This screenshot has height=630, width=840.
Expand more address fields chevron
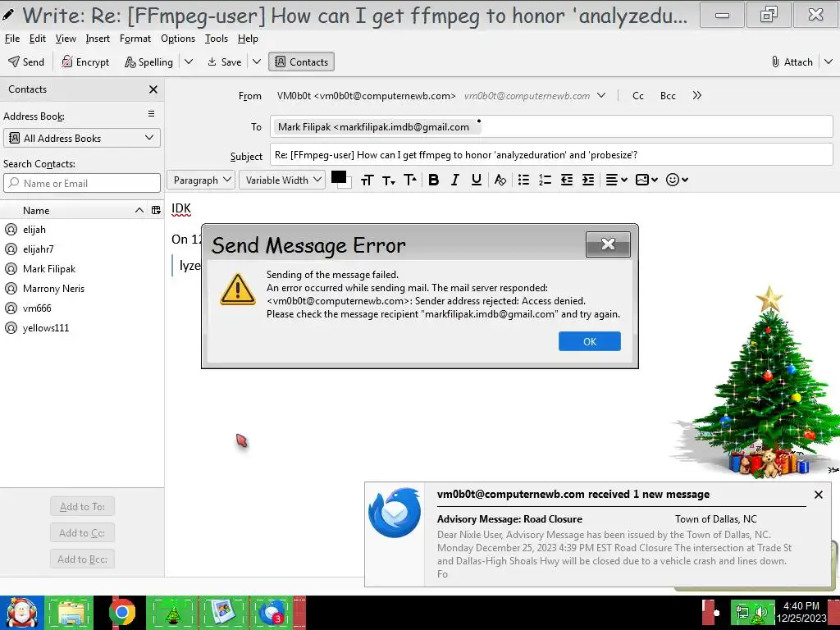tap(697, 96)
